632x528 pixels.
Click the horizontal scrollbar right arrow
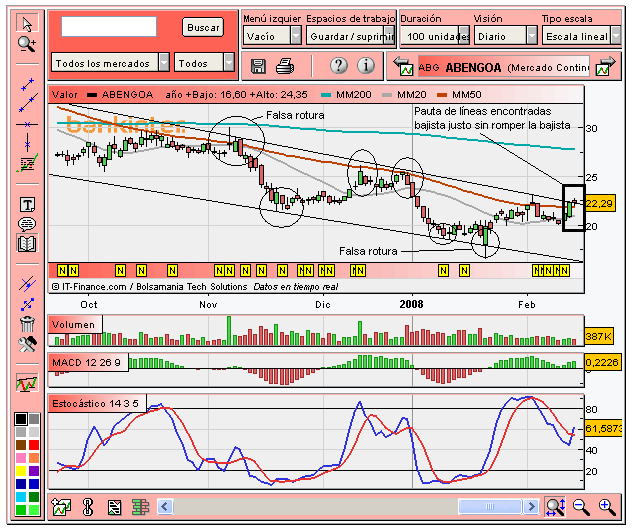531,507
